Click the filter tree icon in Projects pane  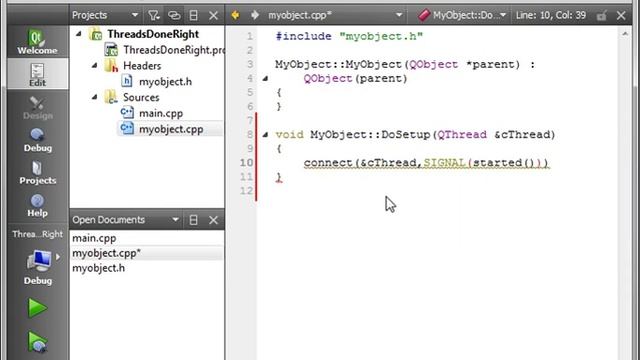pyautogui.click(x=153, y=16)
